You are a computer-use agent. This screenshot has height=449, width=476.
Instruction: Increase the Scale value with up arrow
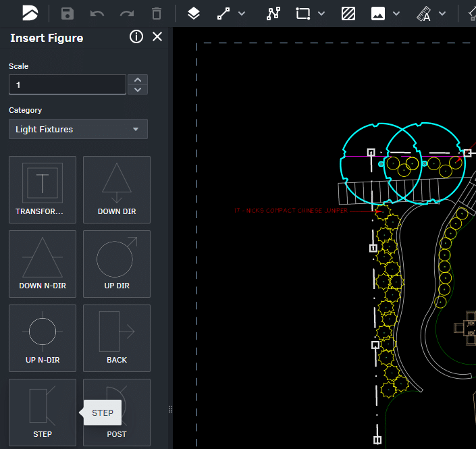(138, 80)
